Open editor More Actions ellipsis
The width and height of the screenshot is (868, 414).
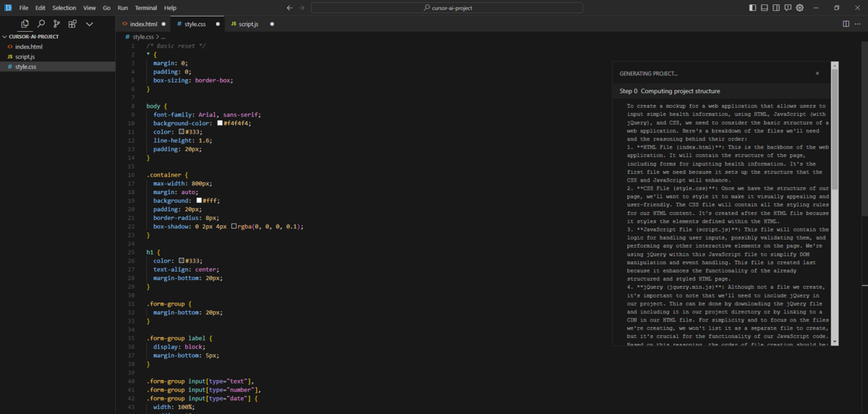[859, 24]
